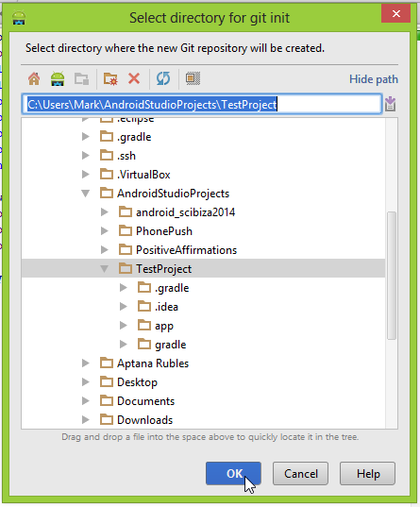420x507 pixels.
Task: Expand the .VirtualBox folder
Action: pos(86,175)
